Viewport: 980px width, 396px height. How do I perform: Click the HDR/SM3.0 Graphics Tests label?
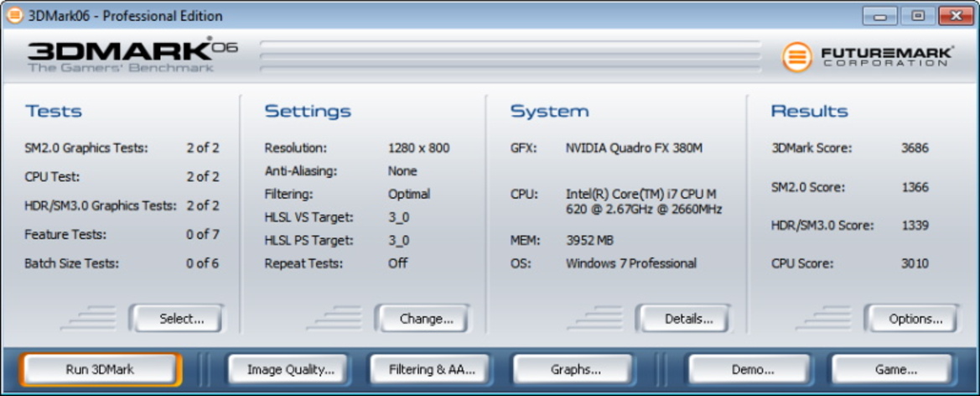point(101,206)
